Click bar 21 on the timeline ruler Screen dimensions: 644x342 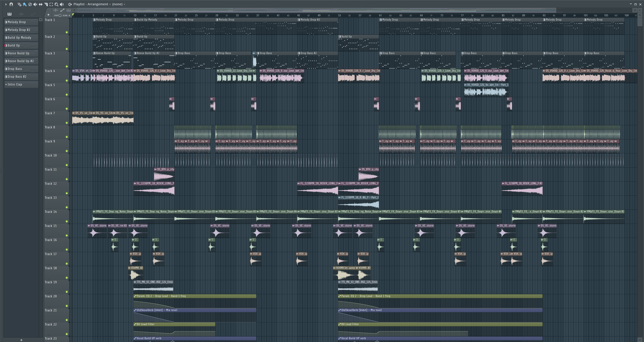point(176,15)
